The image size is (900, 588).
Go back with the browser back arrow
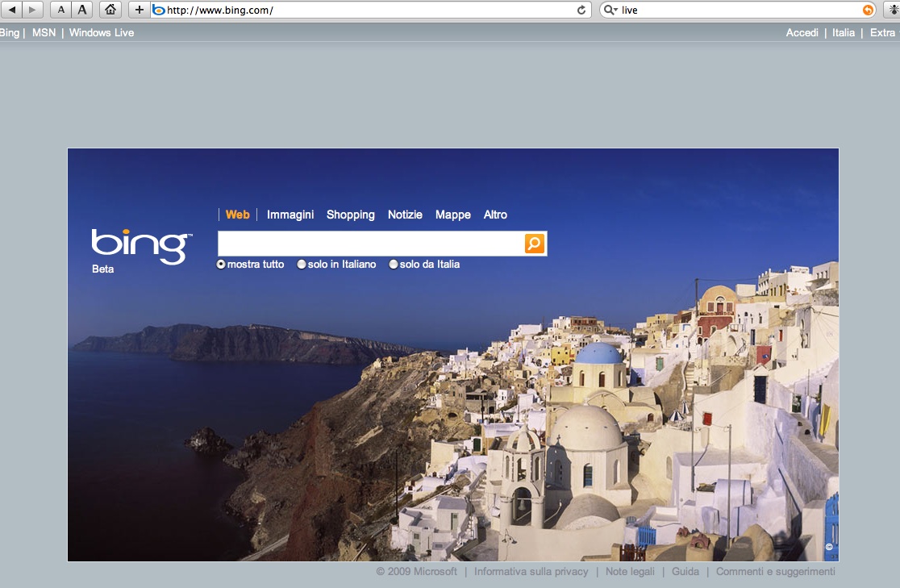[11, 10]
